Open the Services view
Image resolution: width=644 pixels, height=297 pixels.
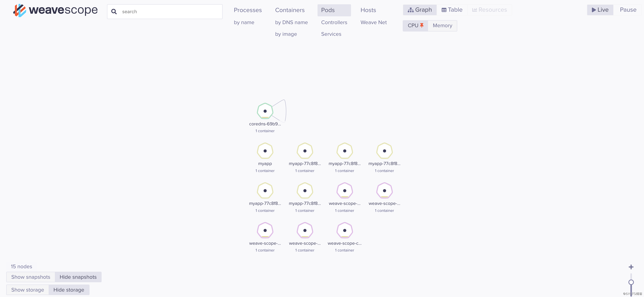point(331,34)
